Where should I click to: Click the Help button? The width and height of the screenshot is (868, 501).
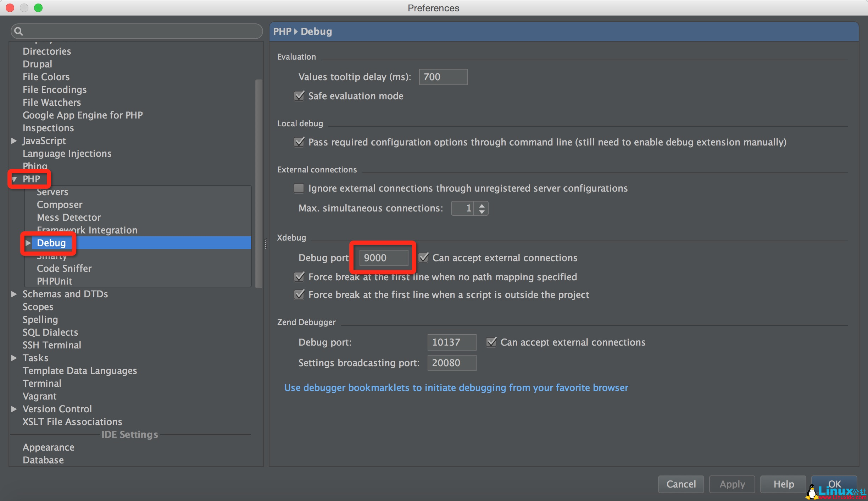783,484
